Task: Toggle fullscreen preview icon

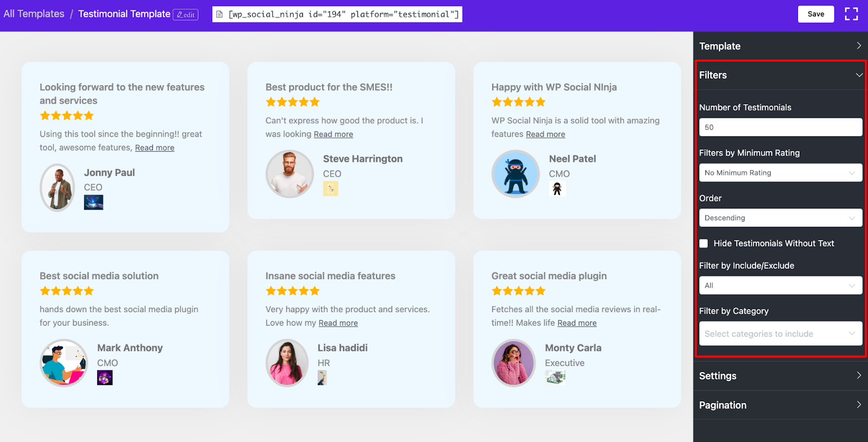Action: 851,14
